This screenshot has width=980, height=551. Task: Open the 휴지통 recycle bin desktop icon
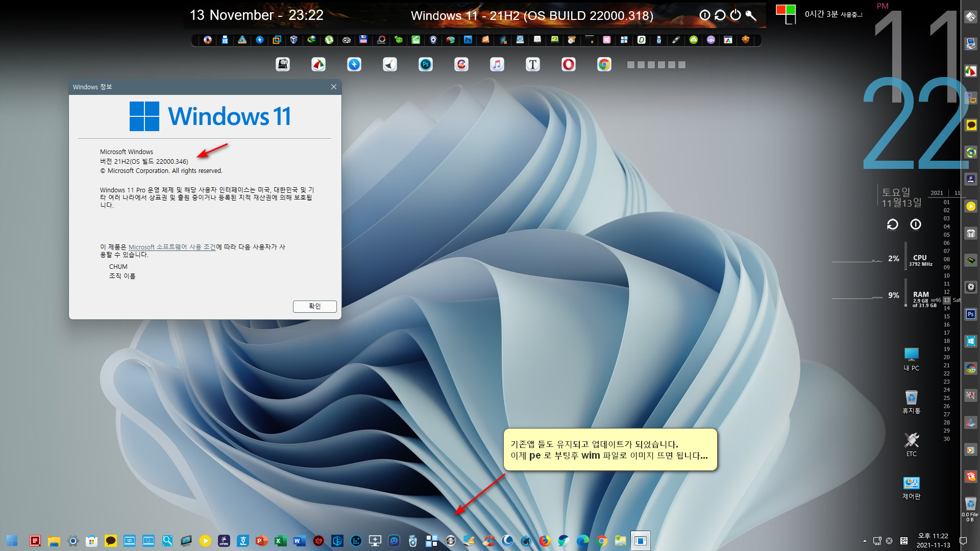pyautogui.click(x=912, y=402)
